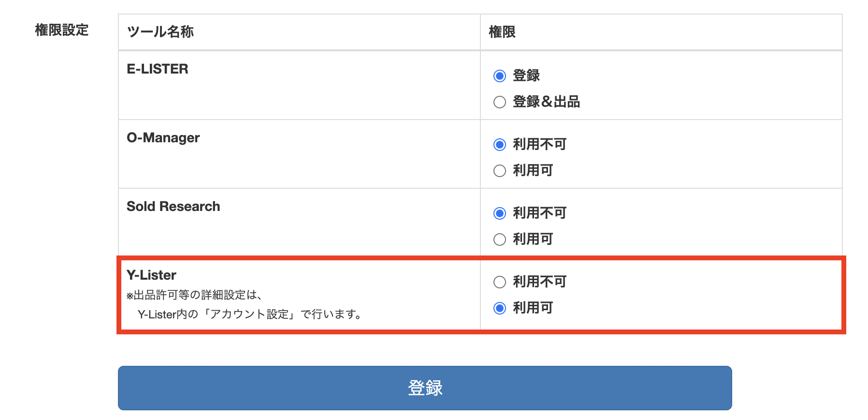Click the 権限 column header
The width and height of the screenshot is (868, 420).
502,32
